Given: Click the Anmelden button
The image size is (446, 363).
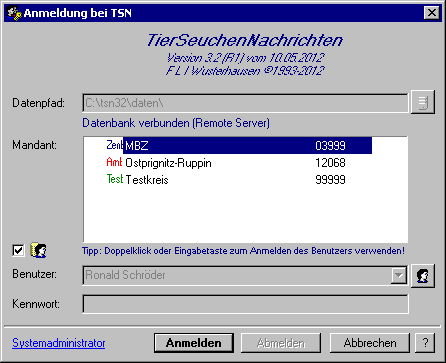Looking at the screenshot, I should [194, 343].
